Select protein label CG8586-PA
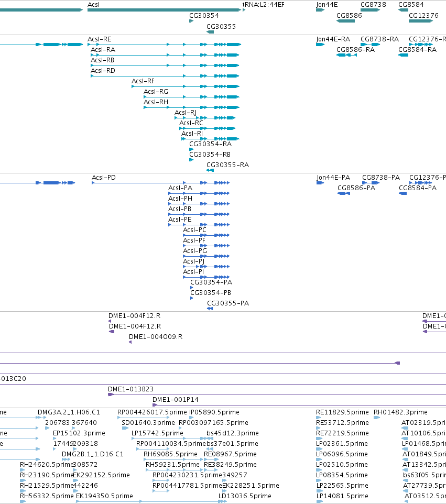The width and height of the screenshot is (446, 504). click(x=356, y=188)
